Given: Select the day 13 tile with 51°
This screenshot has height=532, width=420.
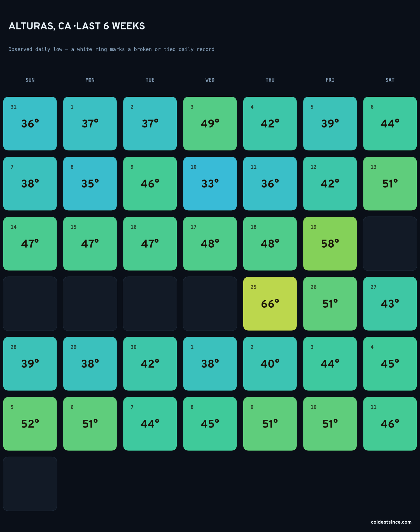Looking at the screenshot, I should 390,183.
